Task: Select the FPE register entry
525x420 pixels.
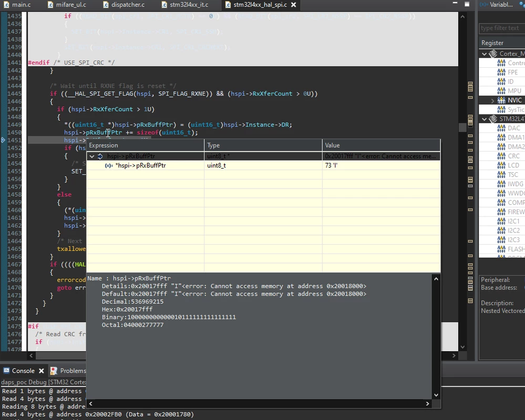Action: [x=512, y=72]
